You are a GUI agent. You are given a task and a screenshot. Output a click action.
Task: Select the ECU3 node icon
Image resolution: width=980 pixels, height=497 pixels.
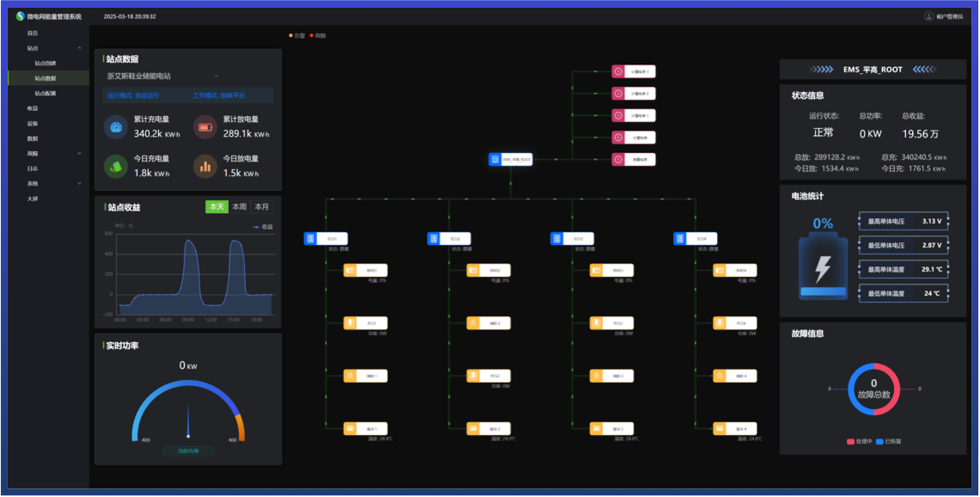click(x=556, y=238)
